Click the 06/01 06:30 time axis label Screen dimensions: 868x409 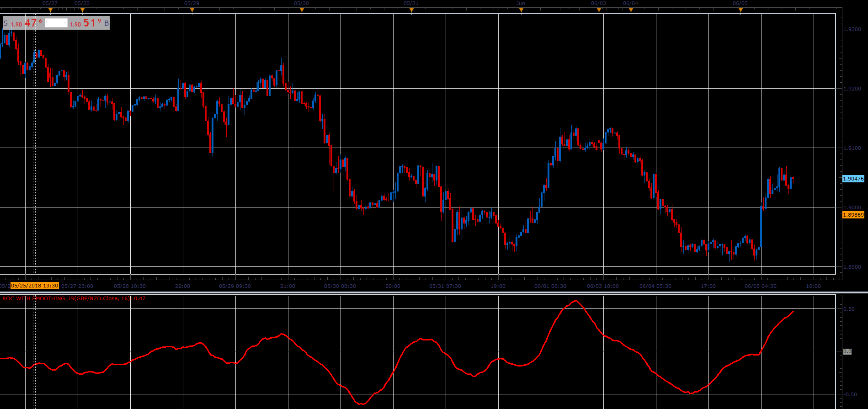(550, 286)
